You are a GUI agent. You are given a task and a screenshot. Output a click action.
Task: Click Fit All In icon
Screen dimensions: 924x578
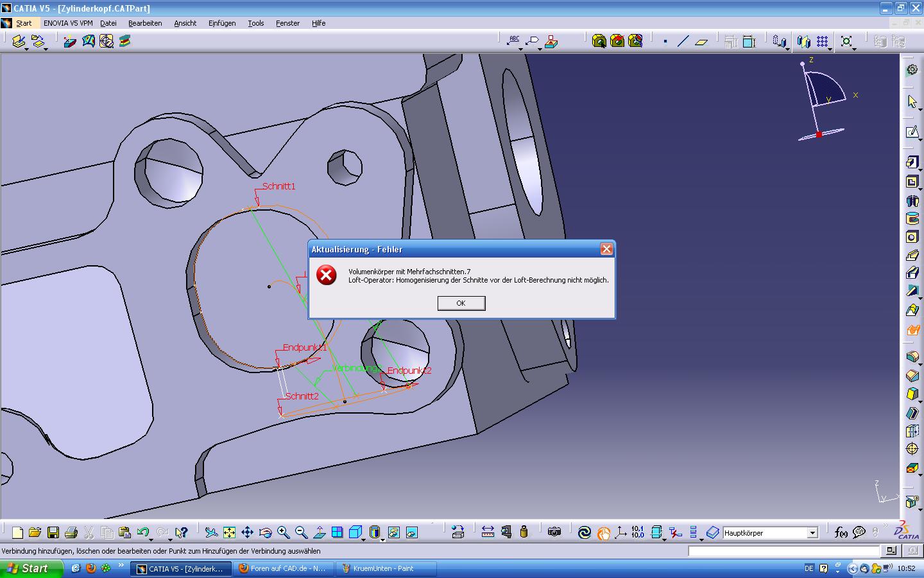point(229,532)
